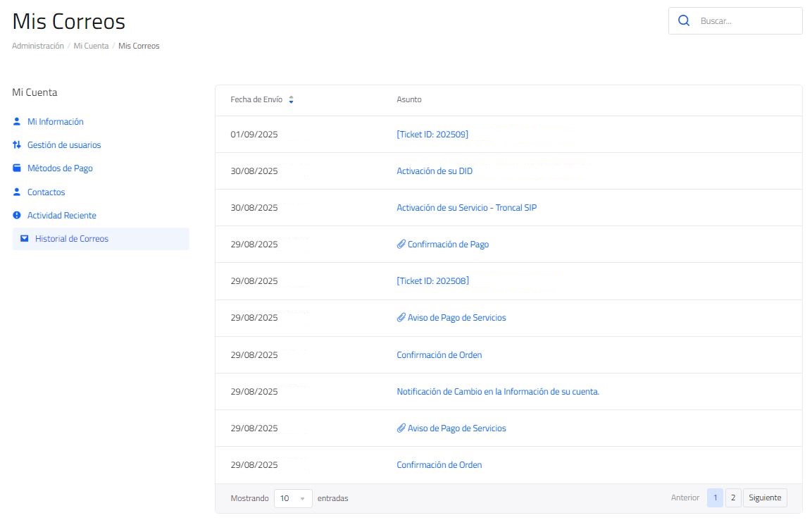Go to page 2 of emails
812x525 pixels.
732,498
